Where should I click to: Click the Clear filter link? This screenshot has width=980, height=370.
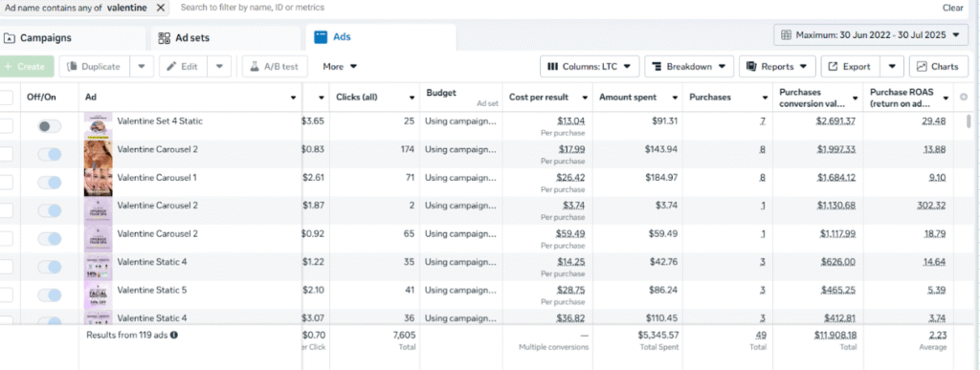[952, 8]
